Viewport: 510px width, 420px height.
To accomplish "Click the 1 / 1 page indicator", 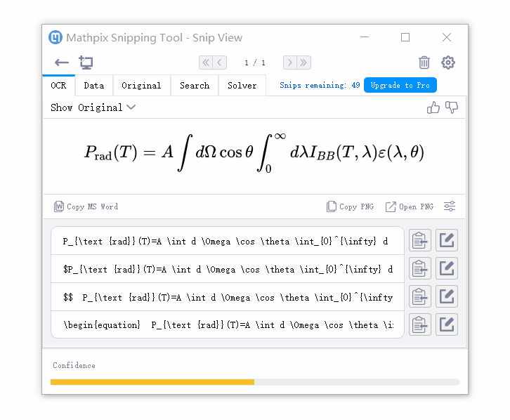I will (255, 63).
